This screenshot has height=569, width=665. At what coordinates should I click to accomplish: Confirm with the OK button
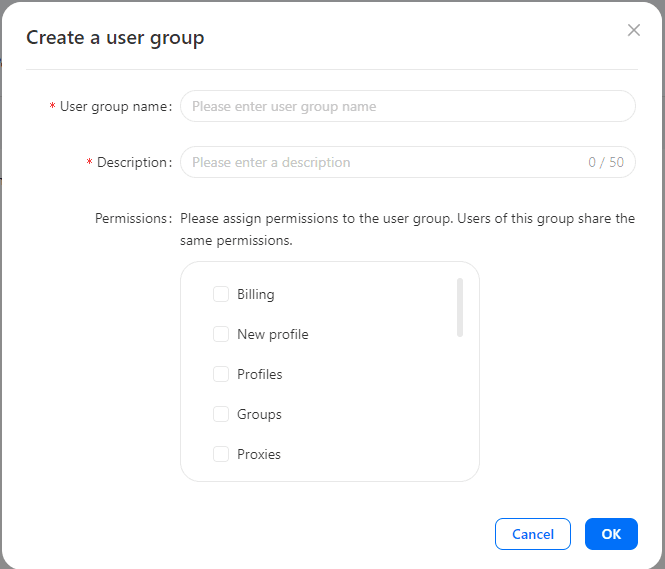coord(611,534)
